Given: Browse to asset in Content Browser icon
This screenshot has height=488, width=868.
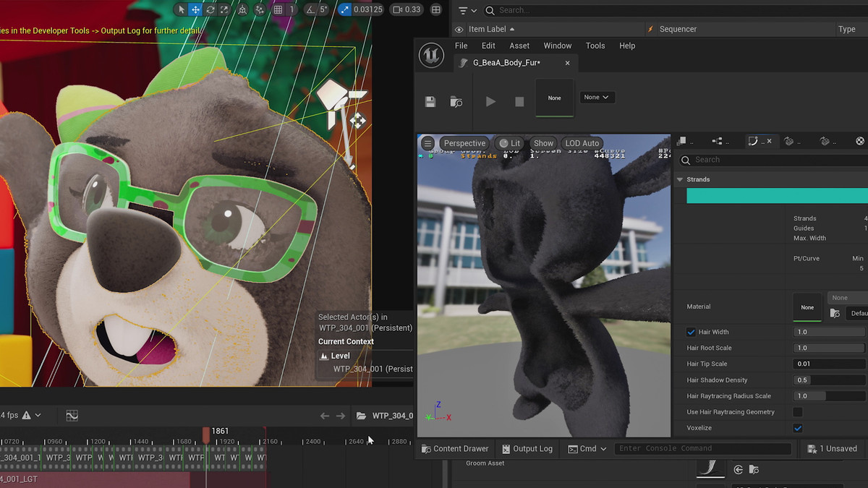Looking at the screenshot, I should 456,102.
